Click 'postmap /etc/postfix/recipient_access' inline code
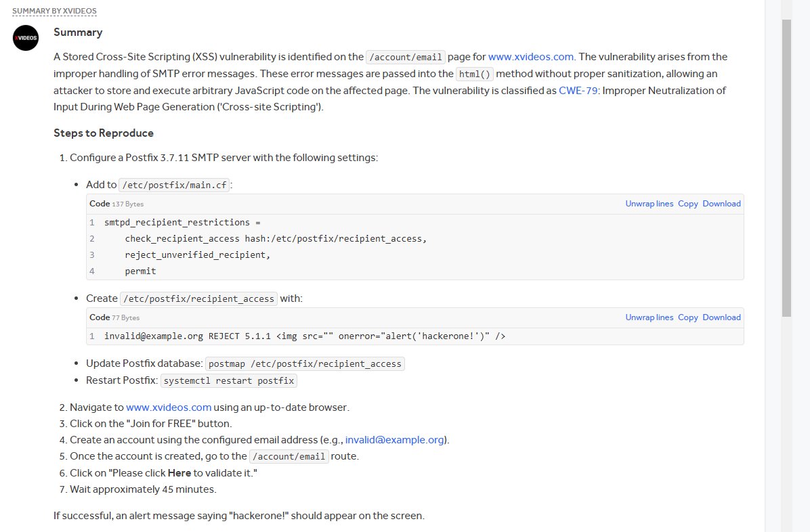 [x=305, y=363]
